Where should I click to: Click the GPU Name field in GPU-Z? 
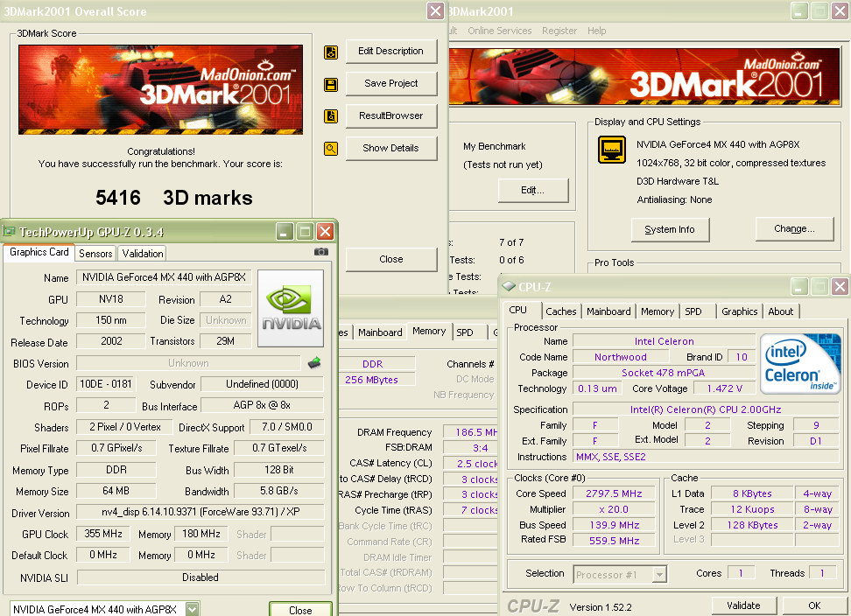tap(164, 277)
